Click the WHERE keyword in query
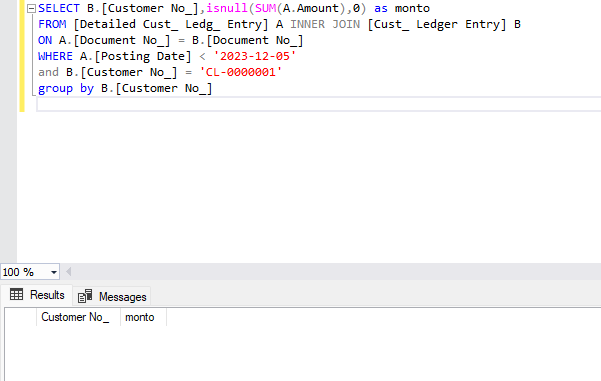601x381 pixels. coord(55,56)
